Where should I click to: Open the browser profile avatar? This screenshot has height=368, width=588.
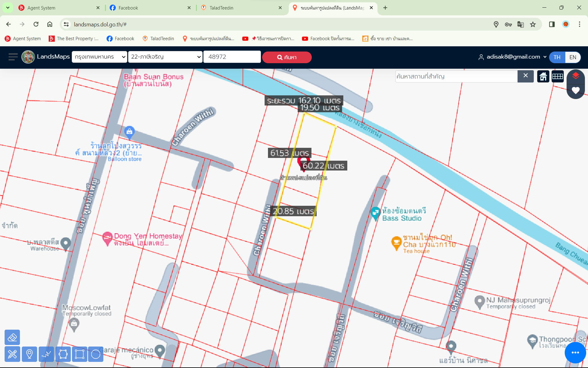566,24
